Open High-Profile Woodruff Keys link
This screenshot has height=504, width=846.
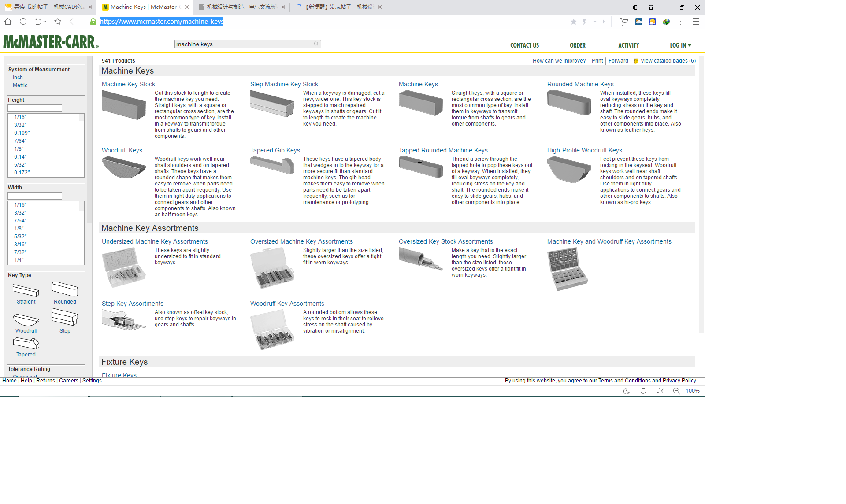click(585, 150)
